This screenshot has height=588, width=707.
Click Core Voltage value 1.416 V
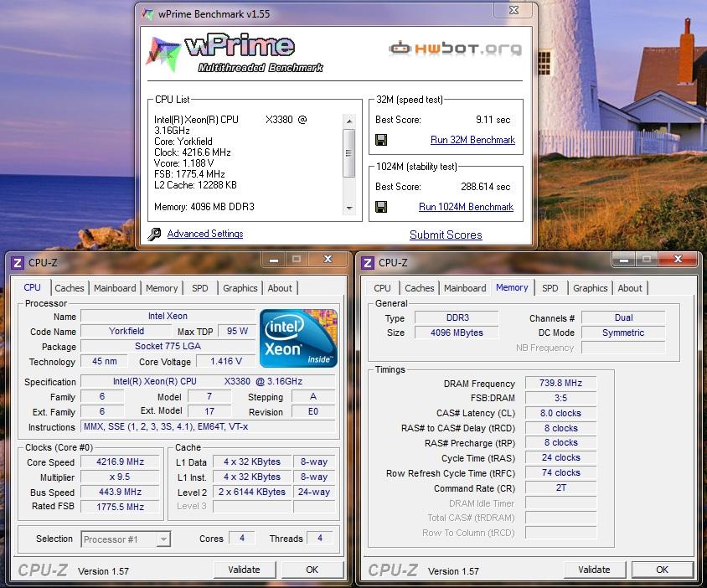(x=226, y=361)
